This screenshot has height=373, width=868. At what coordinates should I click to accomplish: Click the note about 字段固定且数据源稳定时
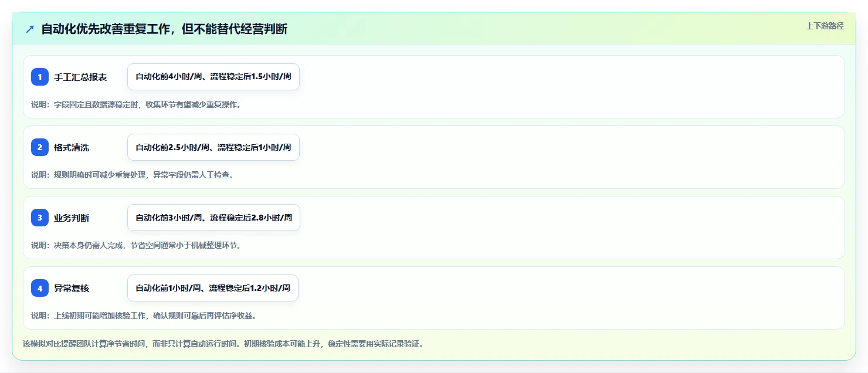point(136,104)
